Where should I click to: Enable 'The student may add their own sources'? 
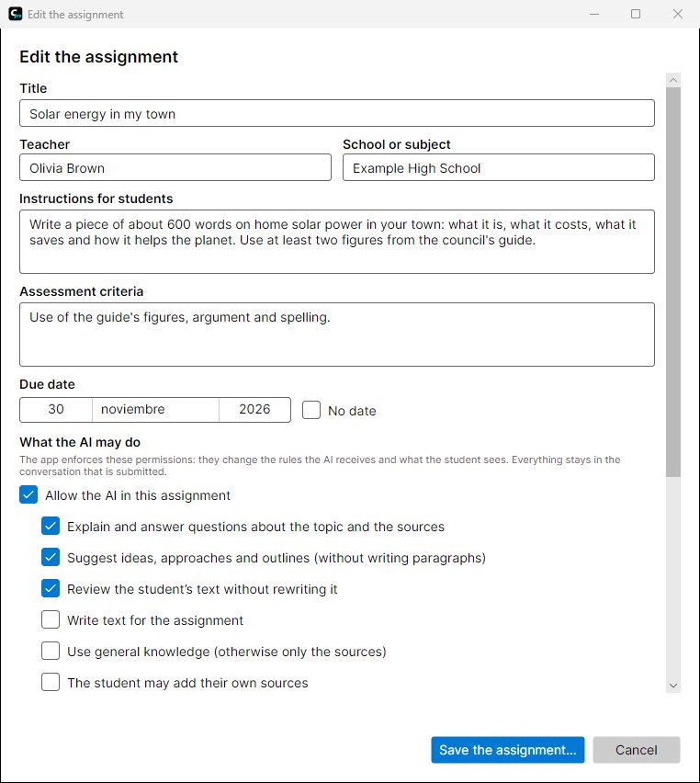click(x=51, y=682)
